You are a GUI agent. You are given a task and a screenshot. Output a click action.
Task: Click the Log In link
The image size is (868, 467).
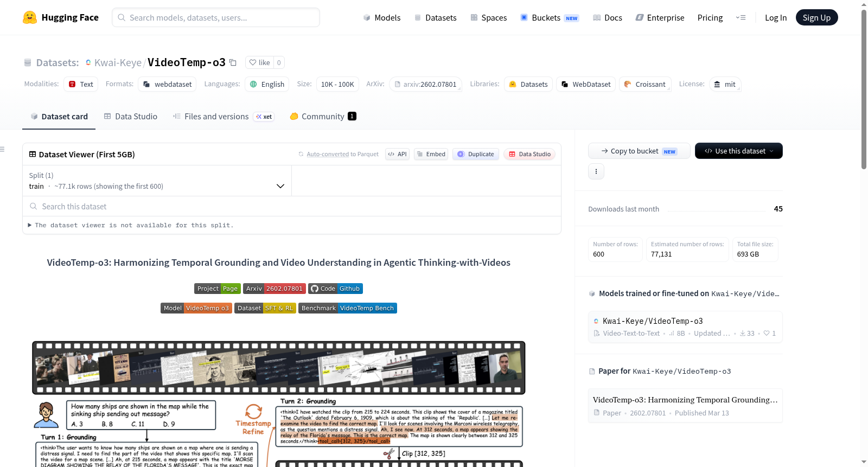click(776, 17)
